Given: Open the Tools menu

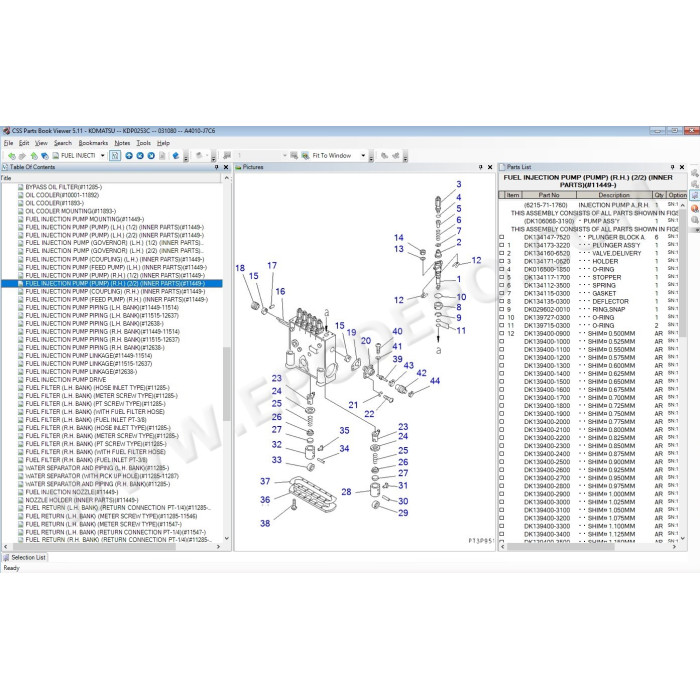Looking at the screenshot, I should click(144, 143).
